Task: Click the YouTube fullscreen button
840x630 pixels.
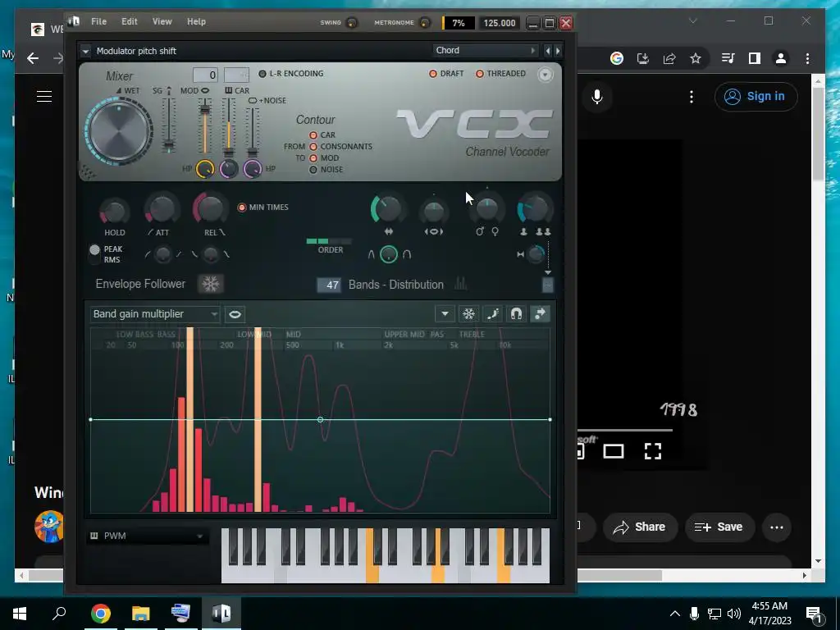Action: (652, 451)
